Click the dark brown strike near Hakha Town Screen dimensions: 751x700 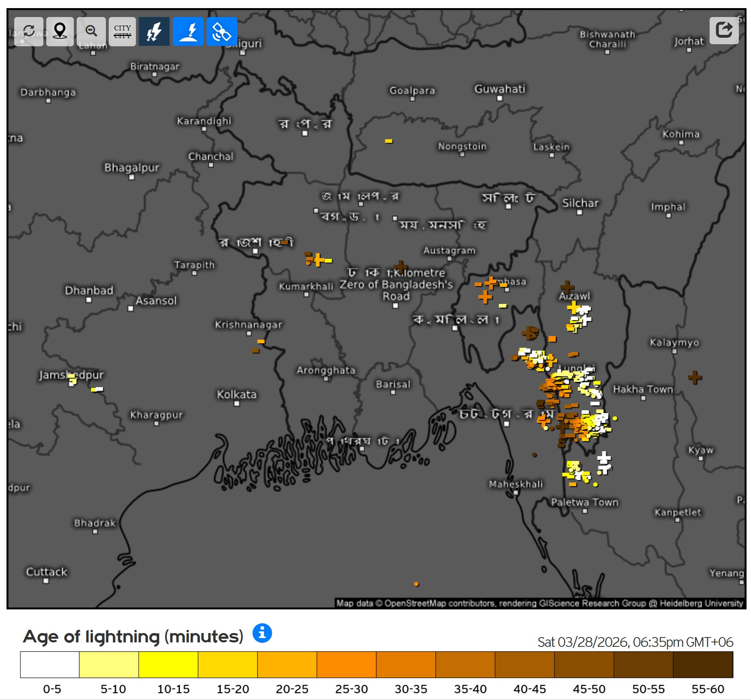point(695,377)
